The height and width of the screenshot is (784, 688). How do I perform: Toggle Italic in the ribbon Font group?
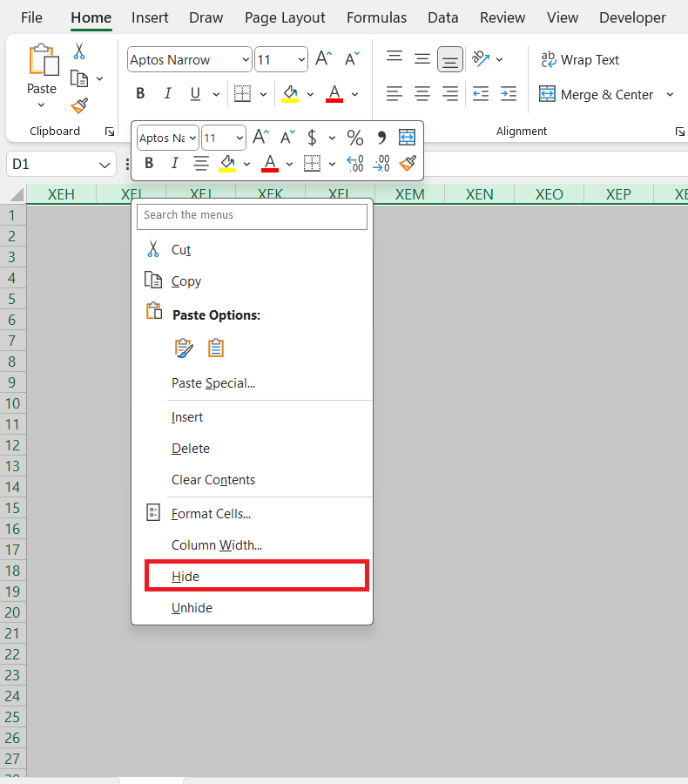[x=167, y=93]
